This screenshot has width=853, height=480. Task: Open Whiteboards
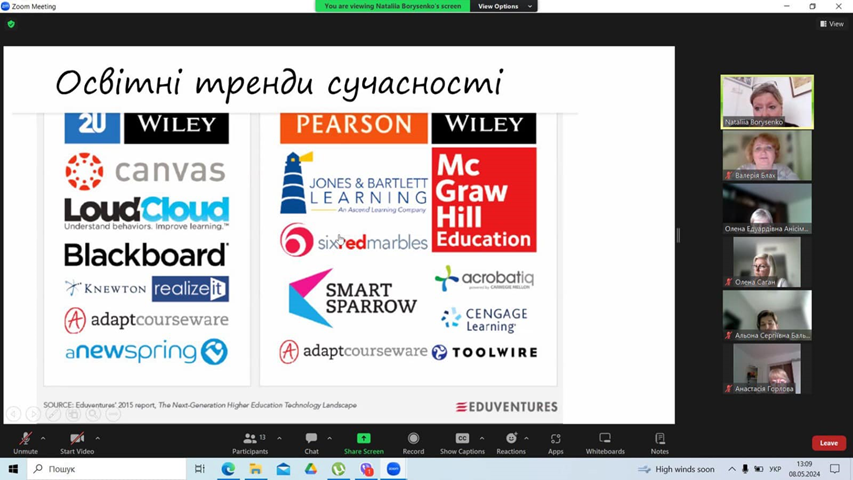(x=605, y=443)
